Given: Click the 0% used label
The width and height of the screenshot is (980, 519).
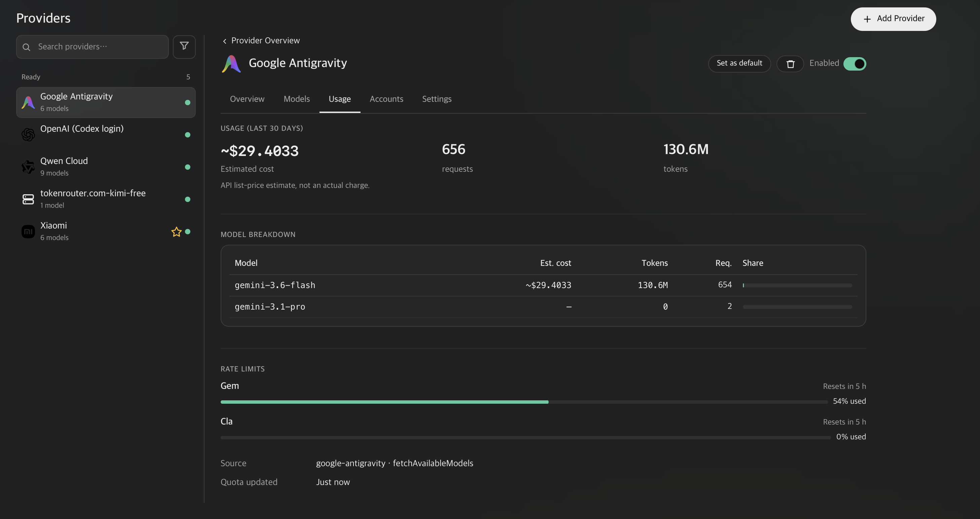Looking at the screenshot, I should pos(851,437).
